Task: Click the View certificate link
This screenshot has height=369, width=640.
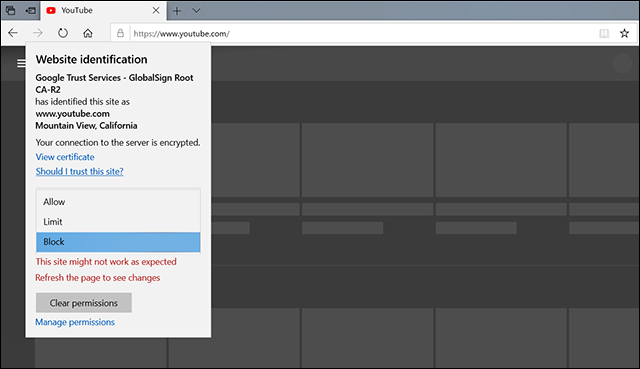Action: [65, 157]
